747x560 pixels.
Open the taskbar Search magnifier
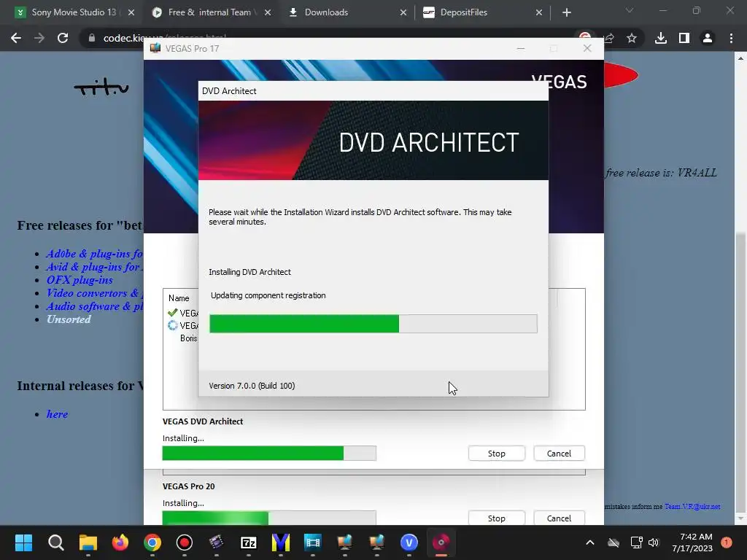click(x=55, y=542)
